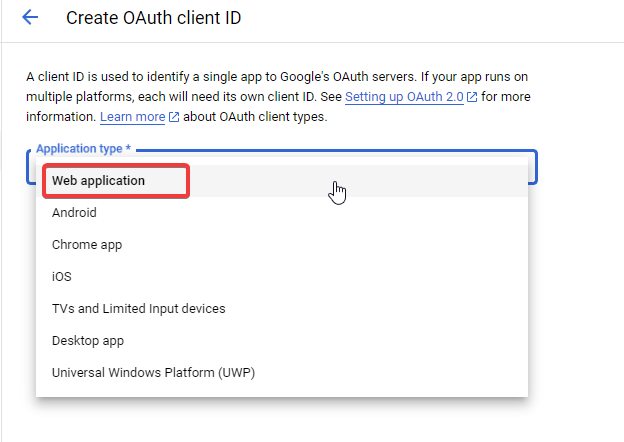Click external-link icon after Setting up OAuth 2.0
This screenshot has height=442, width=624.
[472, 97]
